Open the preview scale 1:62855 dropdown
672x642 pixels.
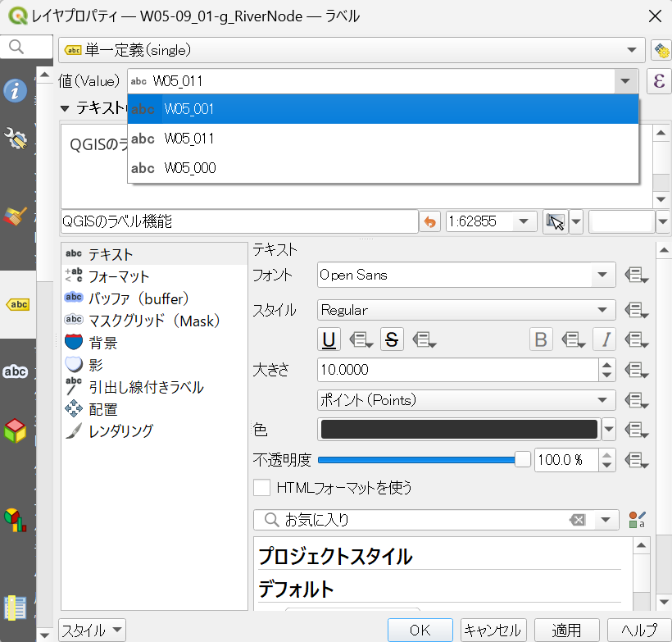524,221
